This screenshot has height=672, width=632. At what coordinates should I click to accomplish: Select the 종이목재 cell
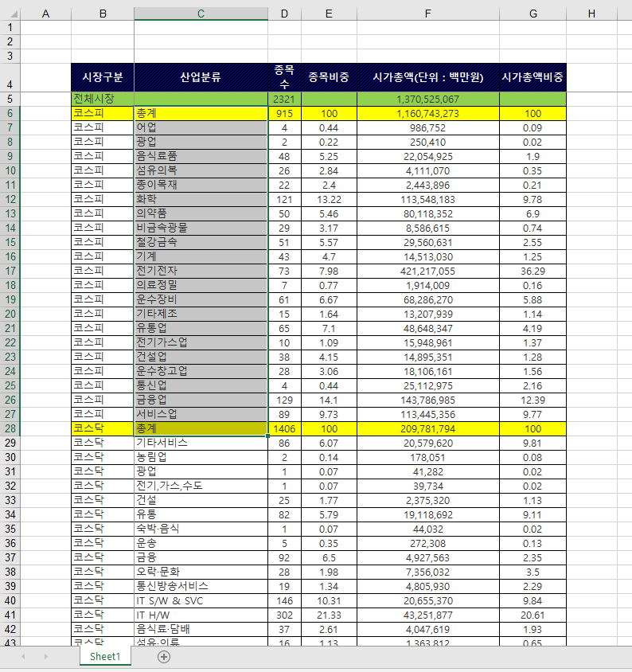(x=201, y=186)
